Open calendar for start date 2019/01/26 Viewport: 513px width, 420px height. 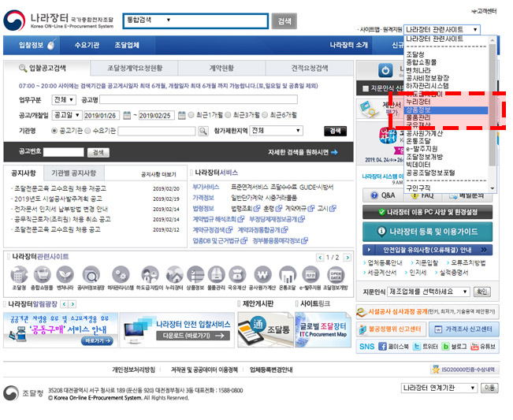tap(127, 115)
